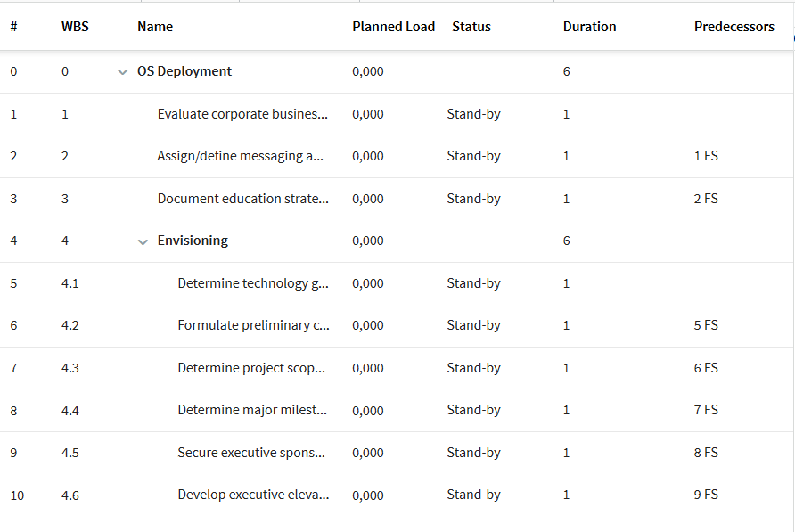Click the Status column header

coord(471,27)
